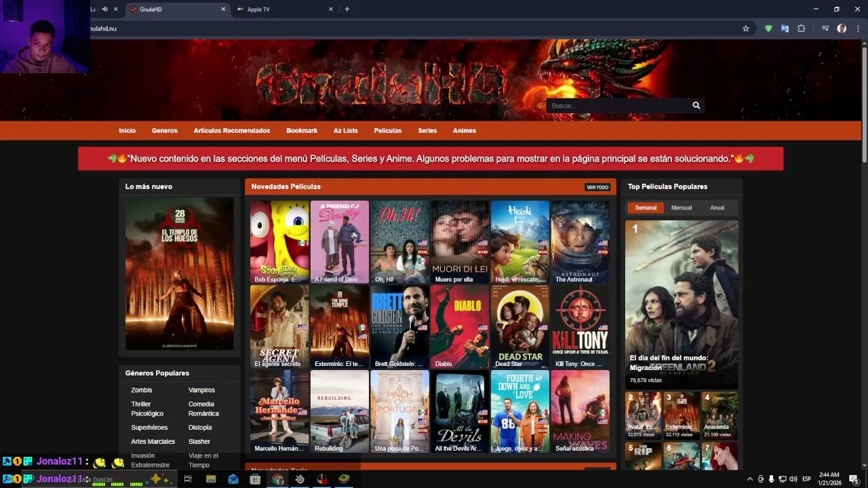Viewport: 868px width, 488px height.
Task: Click the Chrome icon in the taskbar
Action: 277,479
